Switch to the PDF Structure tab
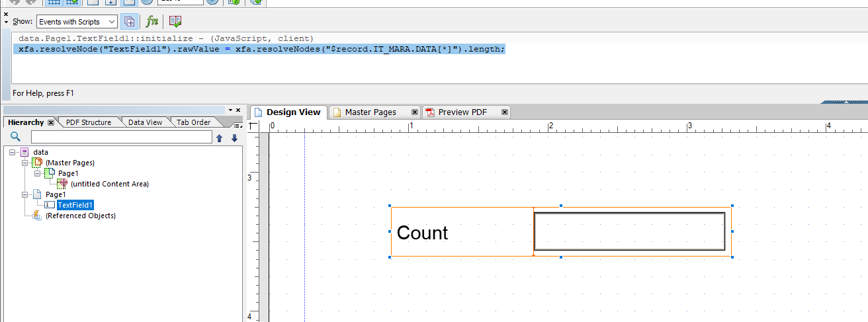The image size is (868, 322). [88, 122]
